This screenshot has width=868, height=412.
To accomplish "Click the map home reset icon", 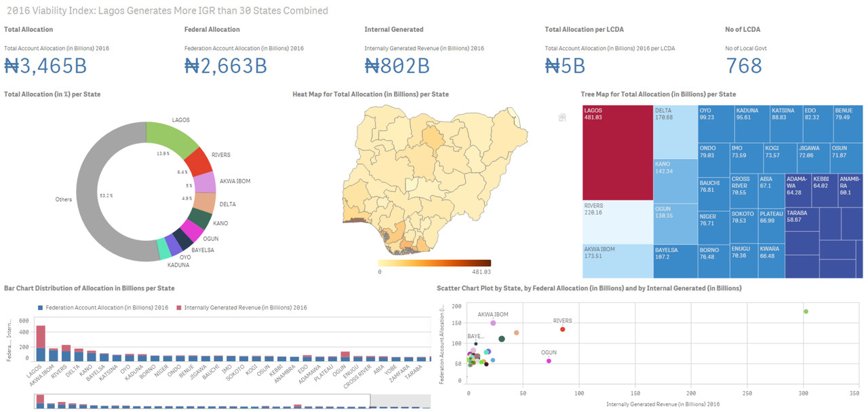I will 562,117.
